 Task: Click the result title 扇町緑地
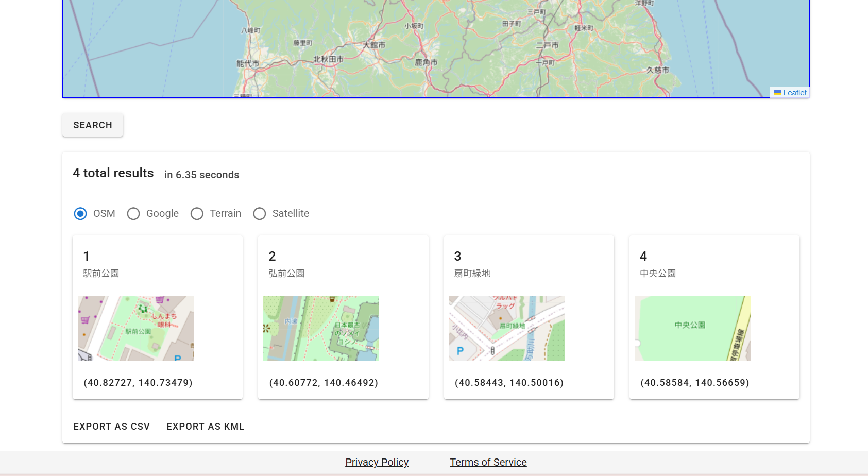pyautogui.click(x=472, y=274)
